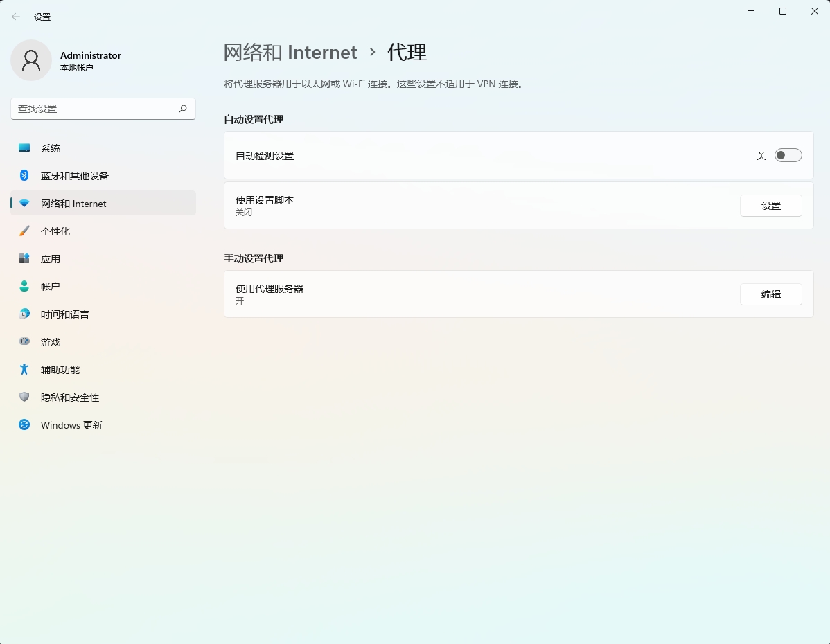Click the 系统 monitor icon
The width and height of the screenshot is (830, 644).
click(x=24, y=148)
